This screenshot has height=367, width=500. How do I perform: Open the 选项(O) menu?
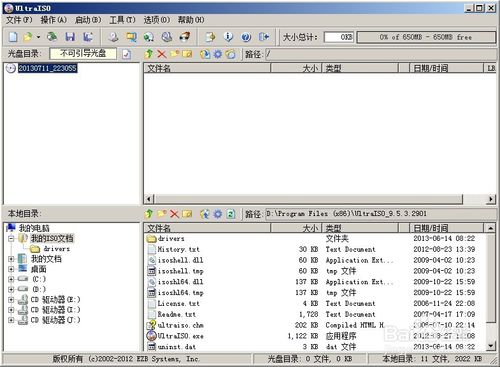coord(157,20)
